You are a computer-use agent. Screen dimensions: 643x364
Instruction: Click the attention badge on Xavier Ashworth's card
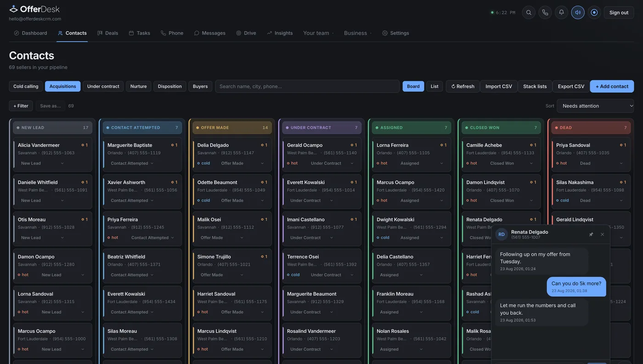[175, 182]
